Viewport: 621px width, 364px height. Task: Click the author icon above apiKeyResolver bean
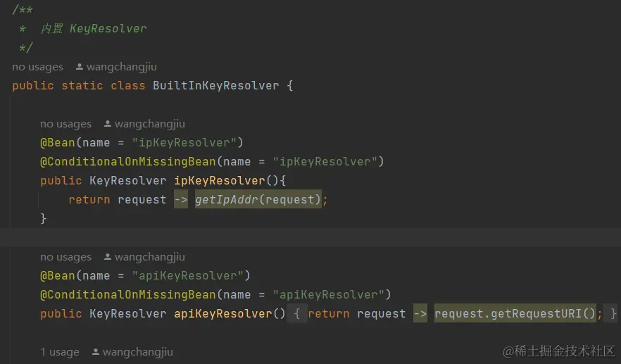107,257
